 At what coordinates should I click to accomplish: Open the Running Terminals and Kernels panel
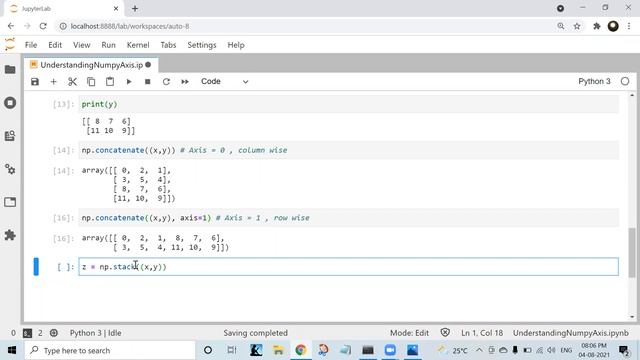click(x=10, y=102)
